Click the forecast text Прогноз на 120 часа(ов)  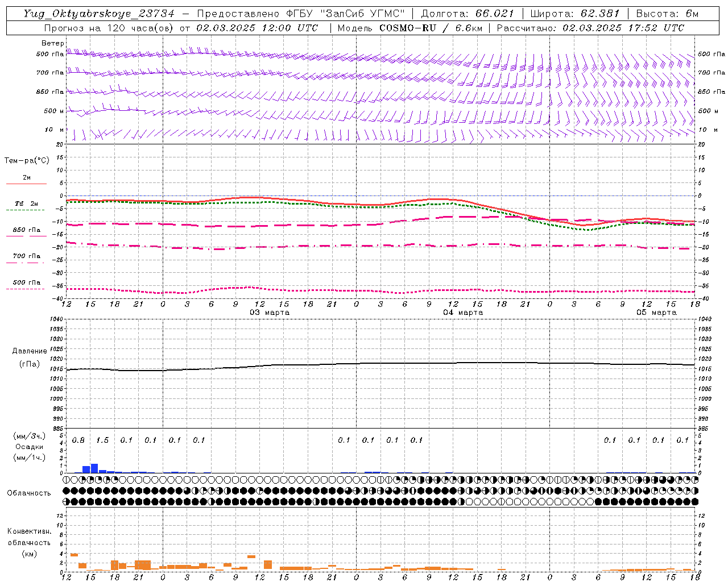click(109, 28)
